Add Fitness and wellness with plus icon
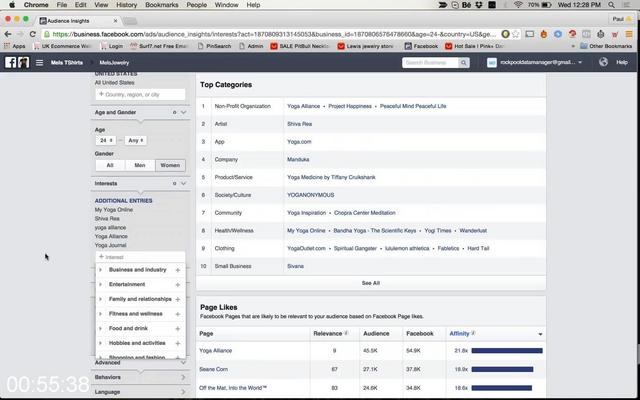Screen dimensions: 640x400 click(x=178, y=314)
